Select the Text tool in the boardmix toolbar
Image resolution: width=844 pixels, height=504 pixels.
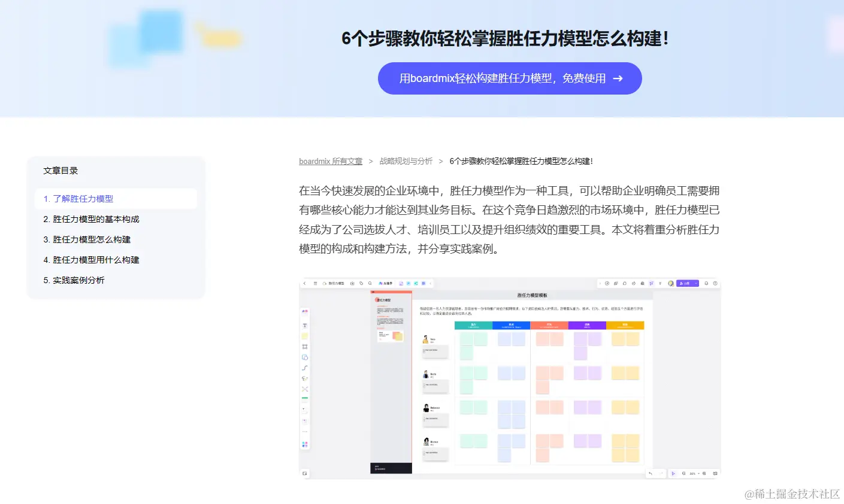pos(304,326)
